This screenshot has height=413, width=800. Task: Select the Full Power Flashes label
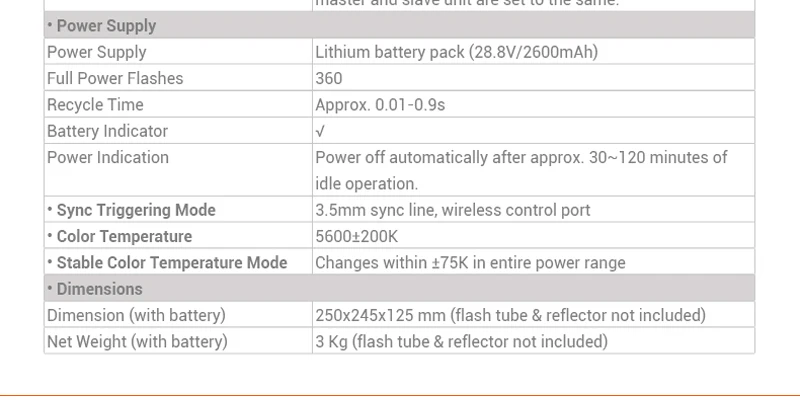115,78
